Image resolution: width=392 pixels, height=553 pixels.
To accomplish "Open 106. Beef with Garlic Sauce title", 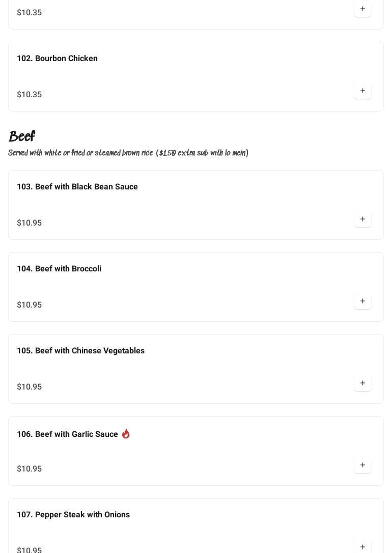I will pyautogui.click(x=67, y=434).
